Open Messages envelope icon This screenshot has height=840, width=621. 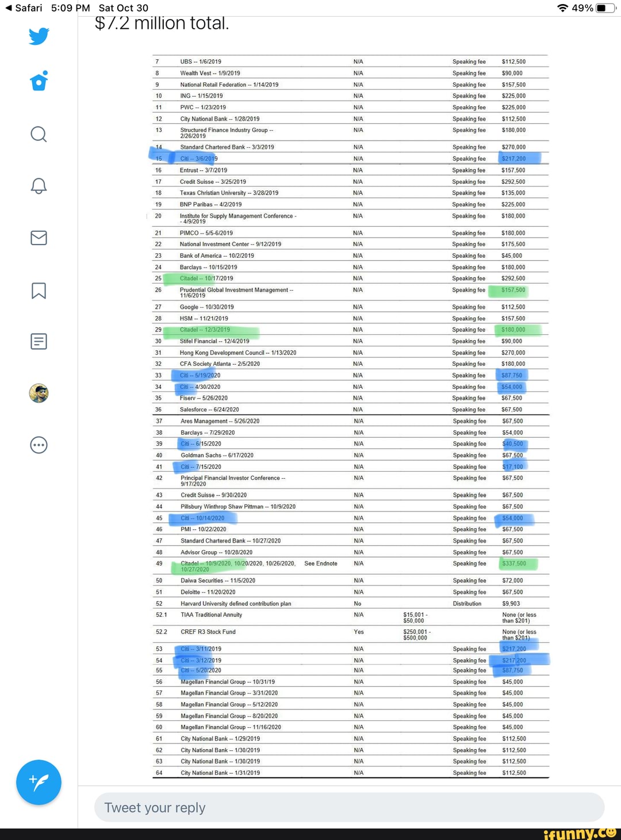[39, 238]
